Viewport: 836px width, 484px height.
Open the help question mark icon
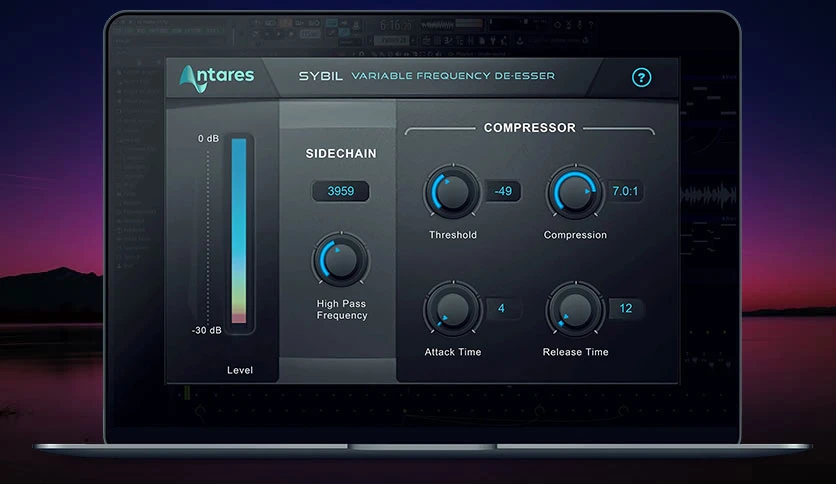641,77
